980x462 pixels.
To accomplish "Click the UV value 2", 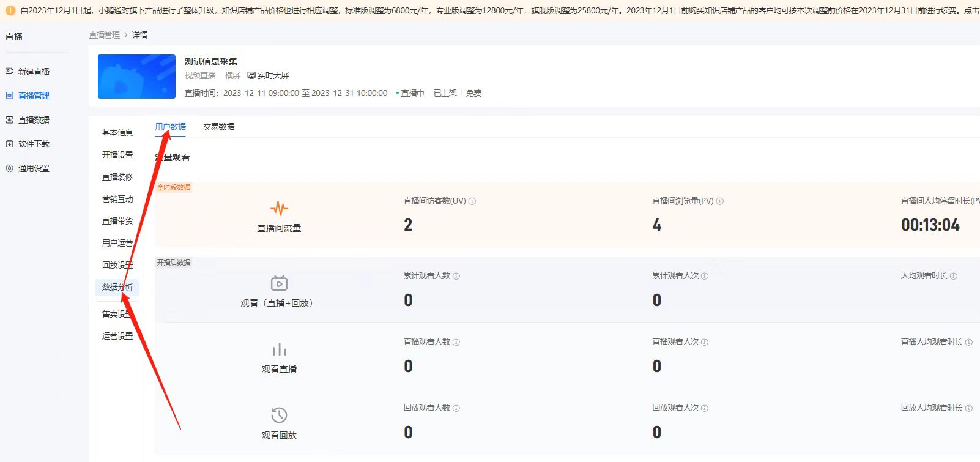I will pos(408,225).
